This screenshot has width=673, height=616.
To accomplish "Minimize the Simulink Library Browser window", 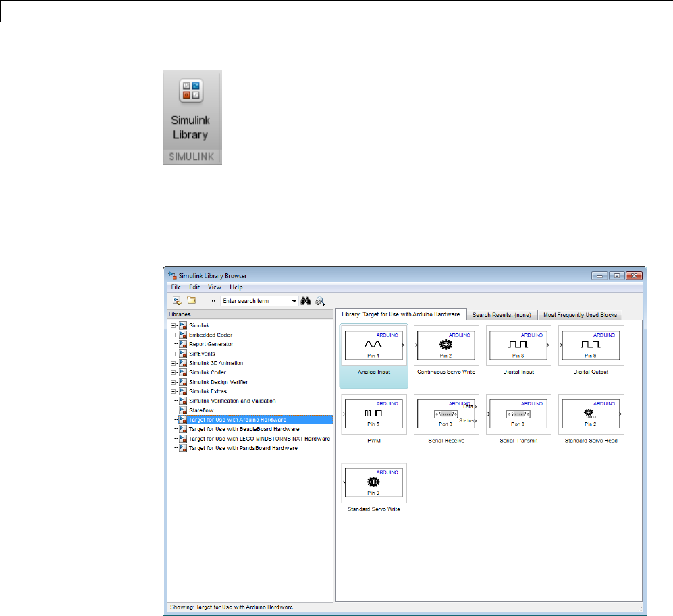I will 599,276.
